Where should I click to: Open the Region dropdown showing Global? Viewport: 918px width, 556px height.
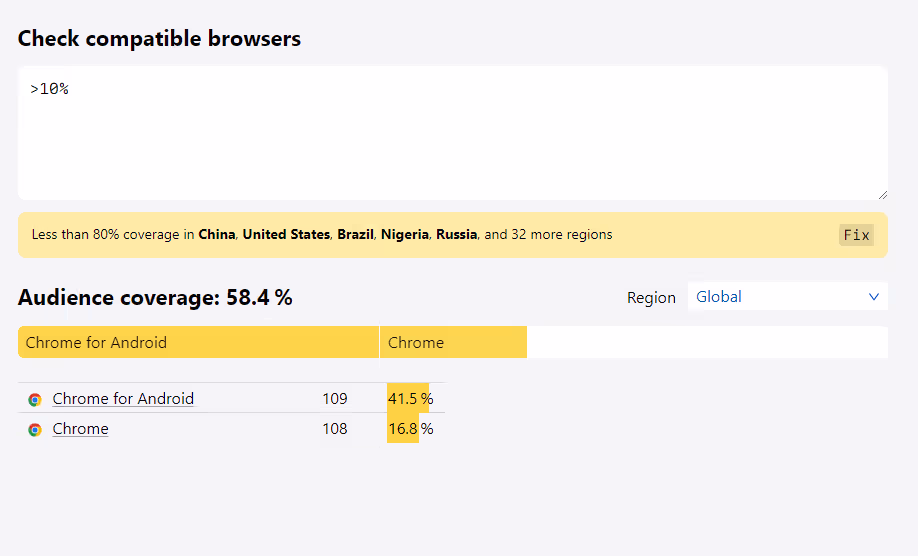point(787,297)
